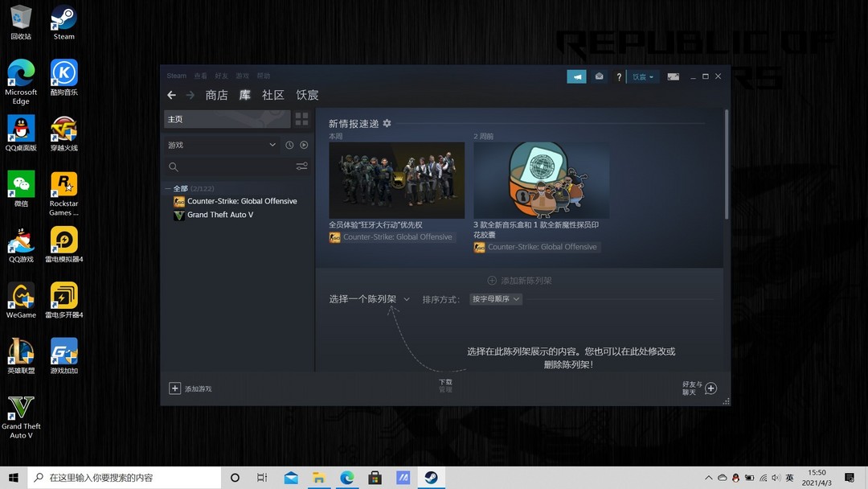This screenshot has width=868, height=489.
Task: Click Counter-Strike tag under music kits news
Action: (x=536, y=247)
